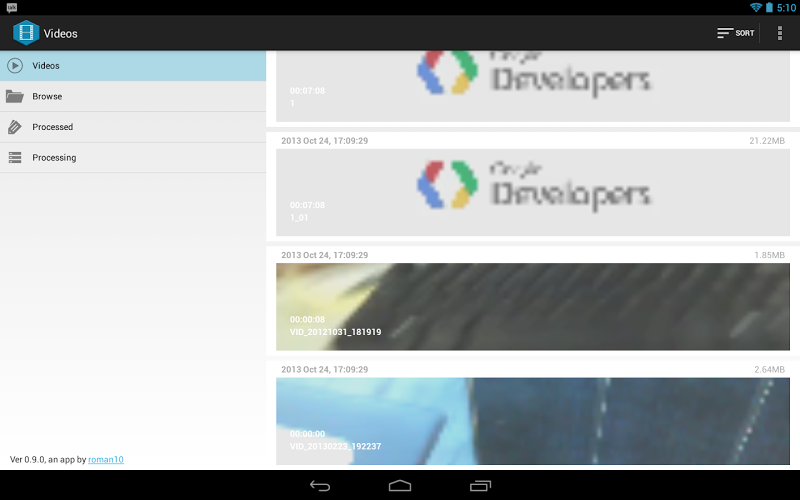Click the 2.64MB file size label
The height and width of the screenshot is (500, 800).
pos(769,369)
